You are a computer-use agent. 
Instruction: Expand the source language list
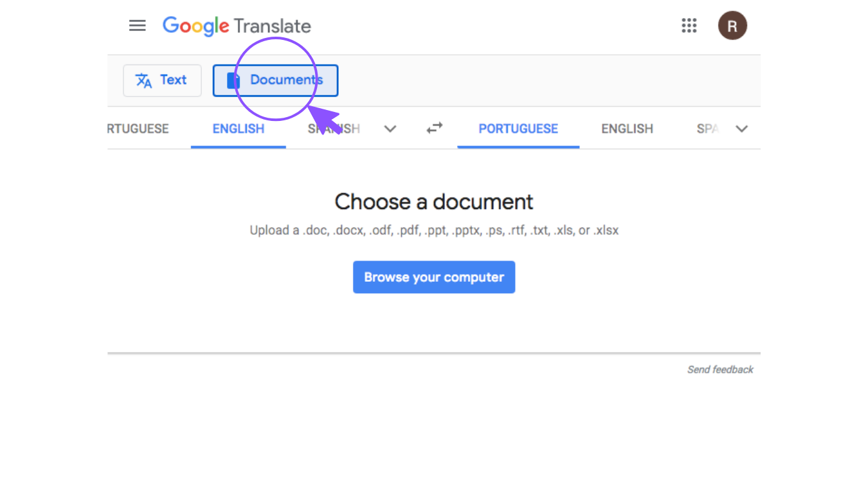pyautogui.click(x=390, y=129)
